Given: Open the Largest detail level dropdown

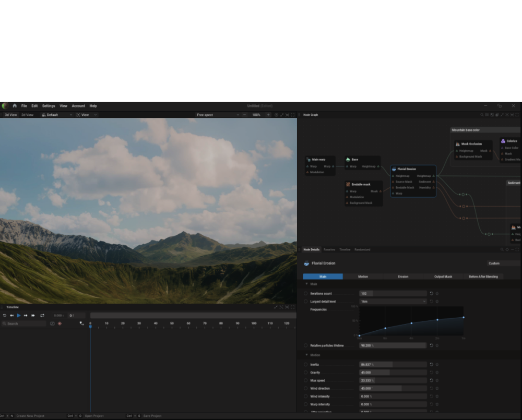Looking at the screenshot, I should 393,302.
